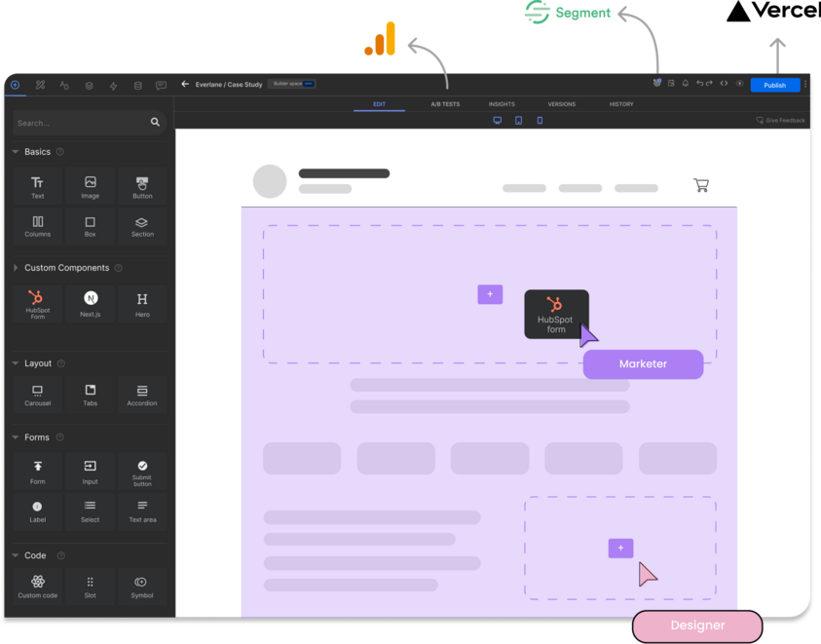821x644 pixels.
Task: Switch to the HISTORY tab
Action: click(x=621, y=104)
